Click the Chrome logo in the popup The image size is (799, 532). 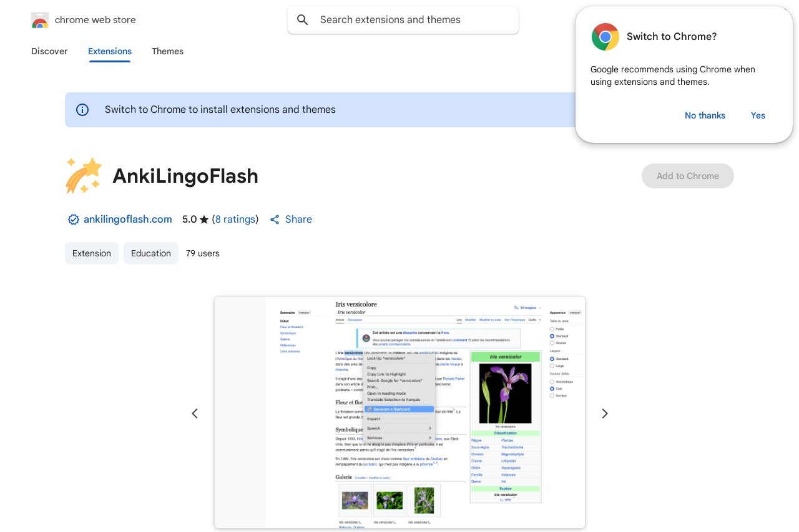pyautogui.click(x=605, y=37)
